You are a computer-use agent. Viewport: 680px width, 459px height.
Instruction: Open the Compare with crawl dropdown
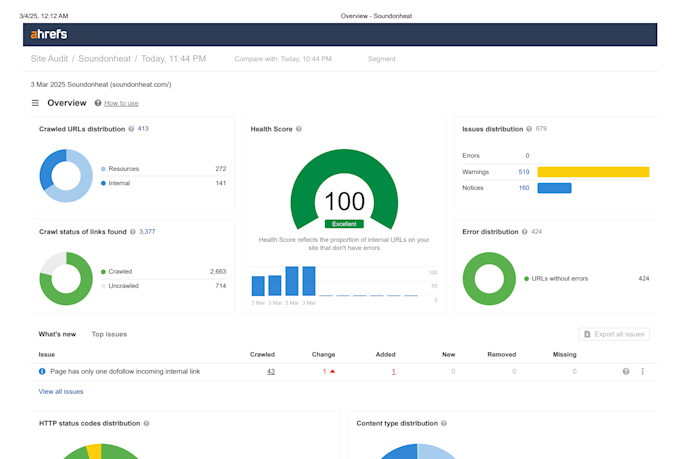click(x=283, y=59)
